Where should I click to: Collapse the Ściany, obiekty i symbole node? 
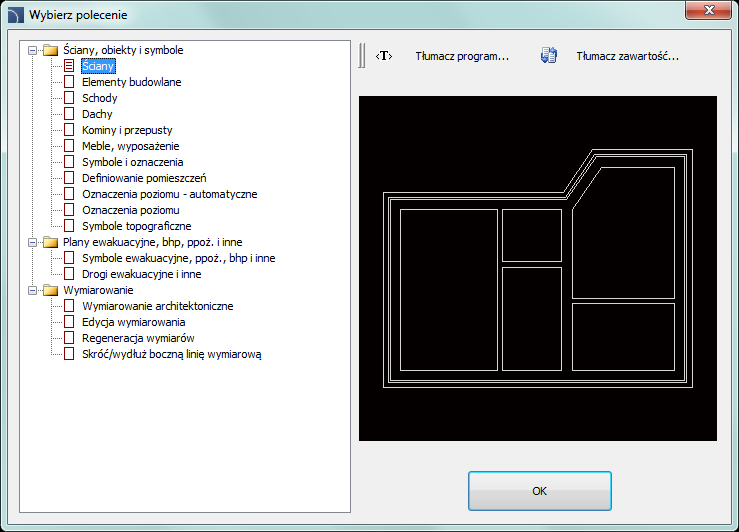click(x=32, y=50)
